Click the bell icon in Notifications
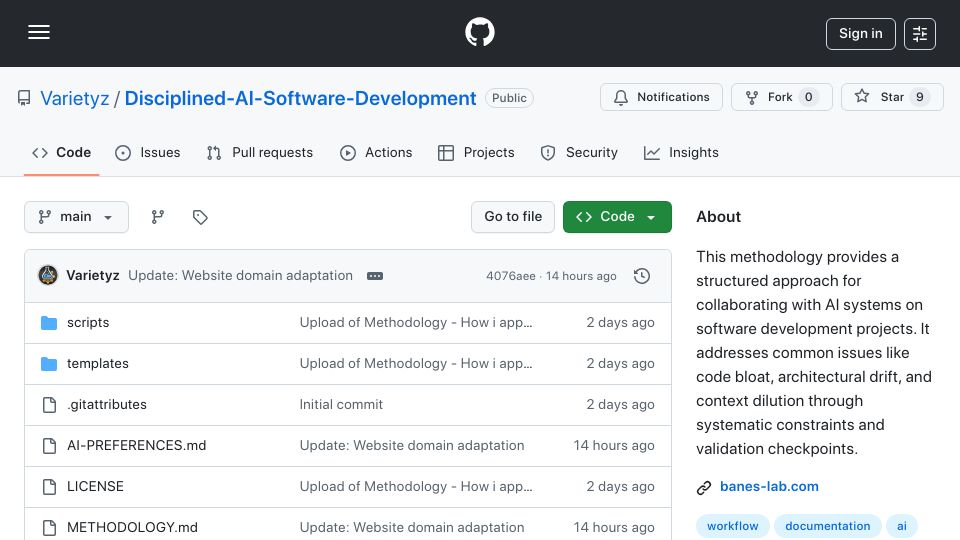The width and height of the screenshot is (960, 540). pos(621,97)
